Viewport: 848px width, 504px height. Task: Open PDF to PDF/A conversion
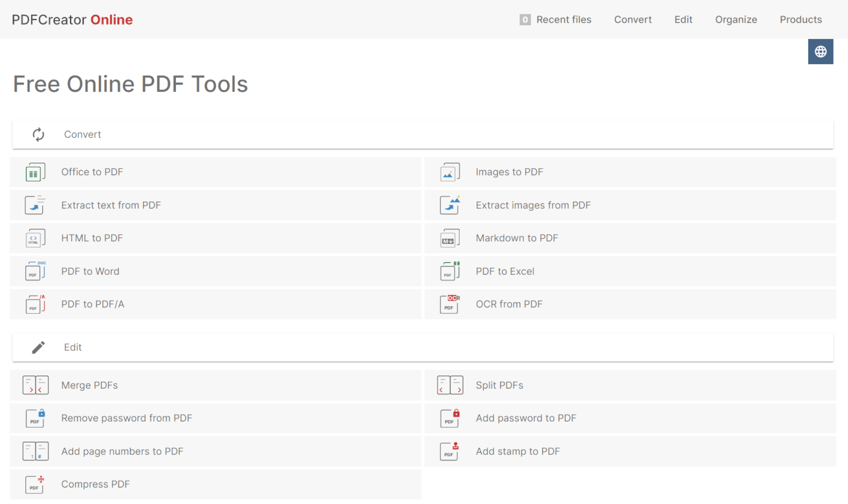click(x=216, y=304)
